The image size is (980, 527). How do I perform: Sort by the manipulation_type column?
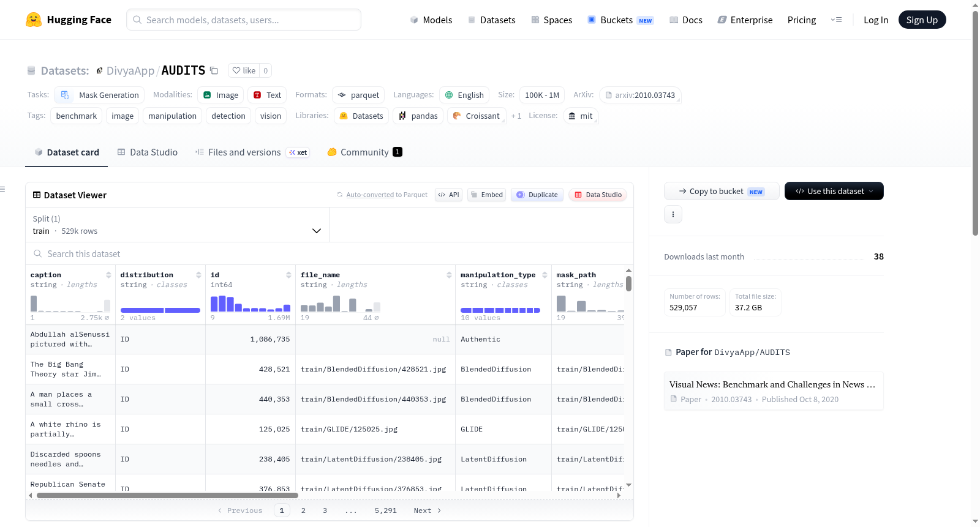(x=545, y=275)
